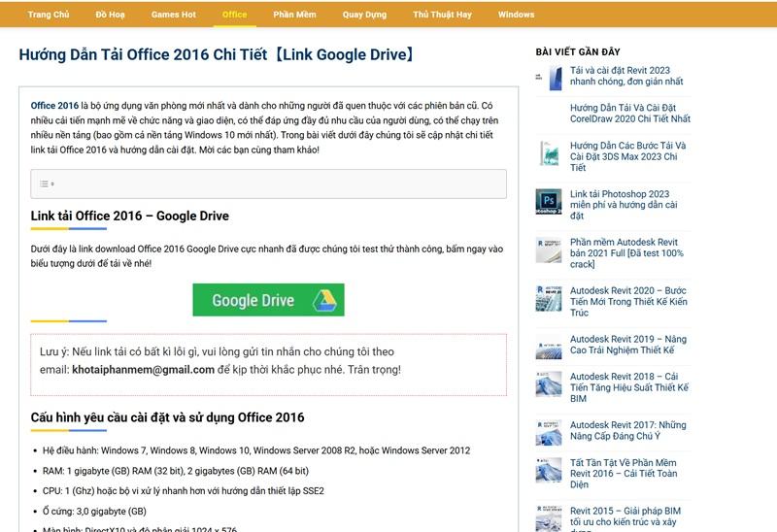Go to the Đồ Hoạ navigation tab
This screenshot has width=777, height=532.
[110, 15]
